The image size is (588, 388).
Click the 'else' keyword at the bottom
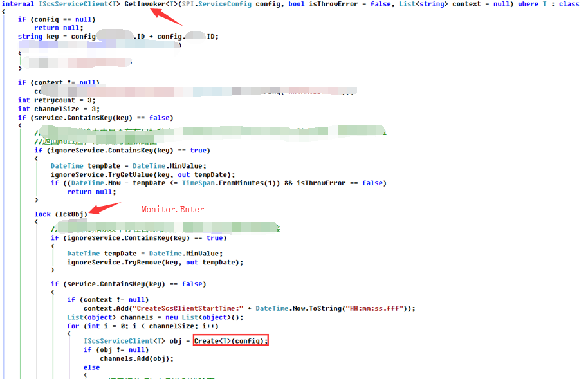point(91,368)
